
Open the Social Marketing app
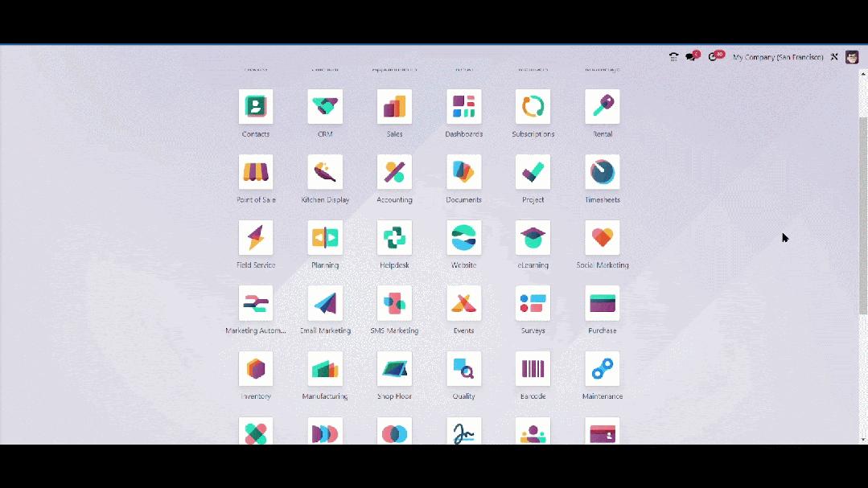pos(602,237)
